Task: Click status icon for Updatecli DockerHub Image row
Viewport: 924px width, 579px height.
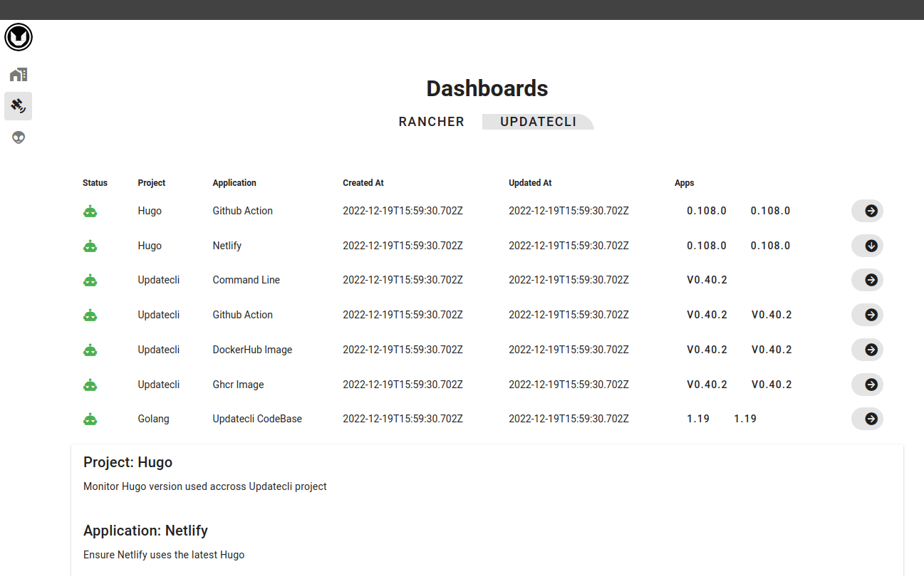Action: tap(90, 350)
